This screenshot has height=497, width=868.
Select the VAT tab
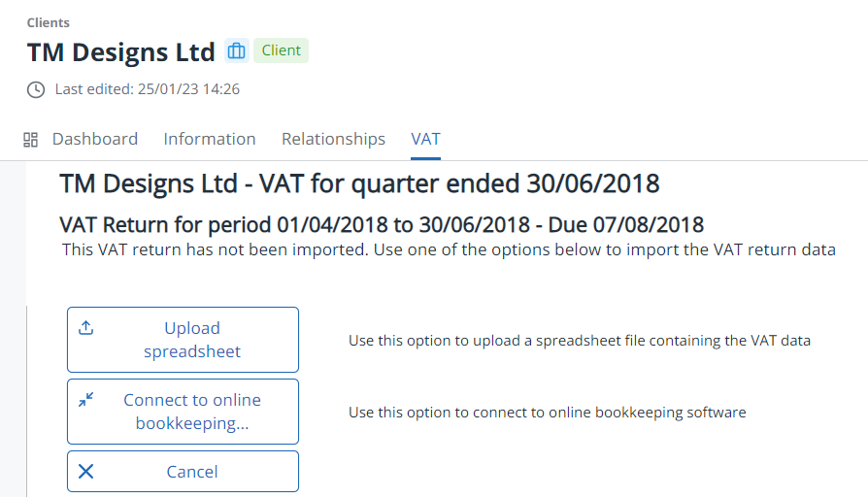[x=425, y=139]
